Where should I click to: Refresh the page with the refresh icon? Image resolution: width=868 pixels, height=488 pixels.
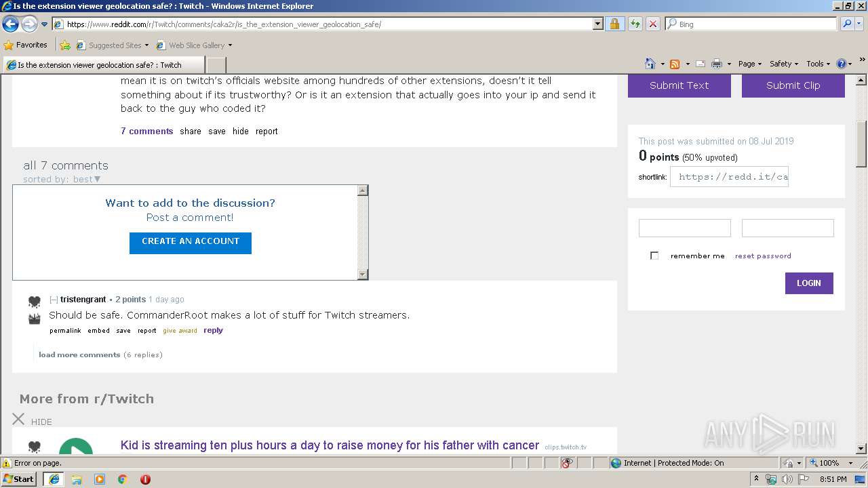[635, 24]
